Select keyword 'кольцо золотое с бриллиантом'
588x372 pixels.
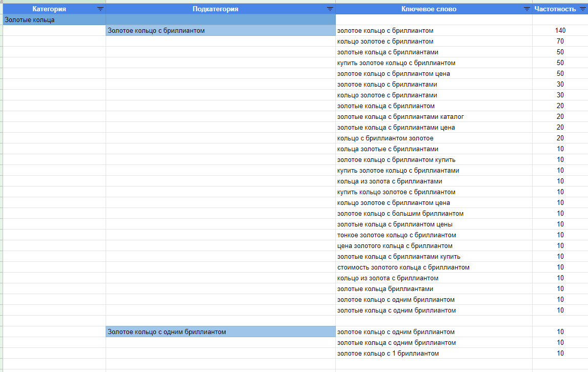[385, 42]
